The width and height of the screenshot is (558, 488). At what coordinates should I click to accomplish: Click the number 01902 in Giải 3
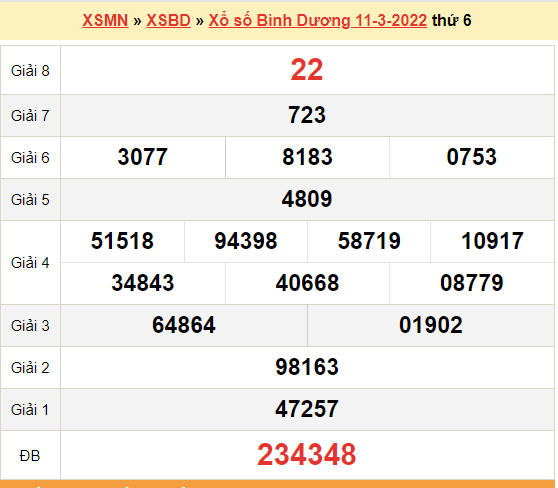[431, 325]
